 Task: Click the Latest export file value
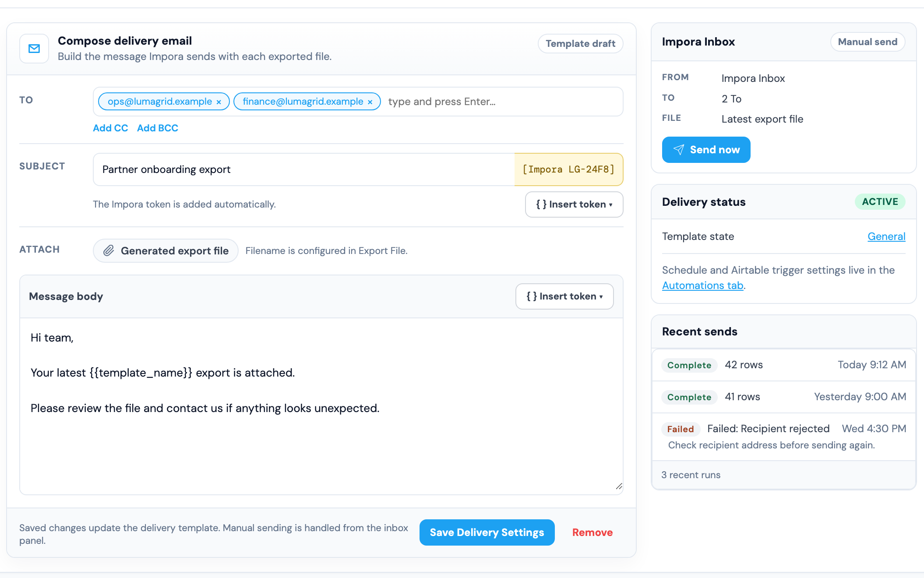[762, 119]
